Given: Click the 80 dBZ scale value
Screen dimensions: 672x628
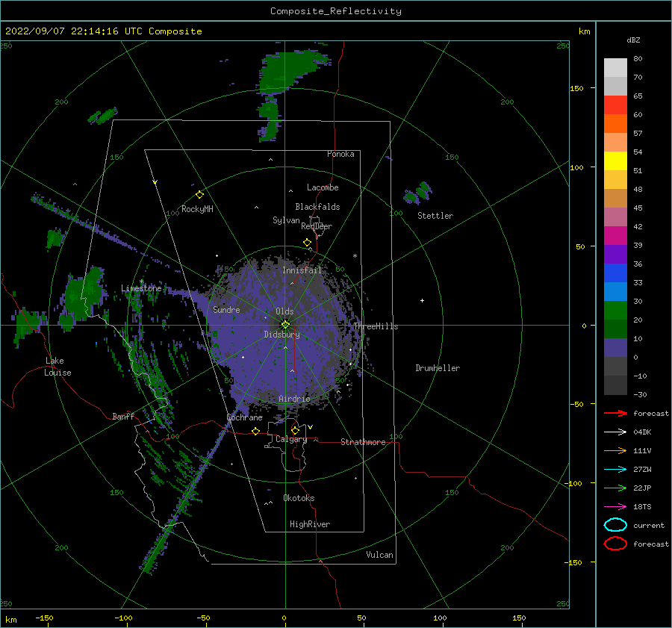Looking at the screenshot, I should coord(638,59).
